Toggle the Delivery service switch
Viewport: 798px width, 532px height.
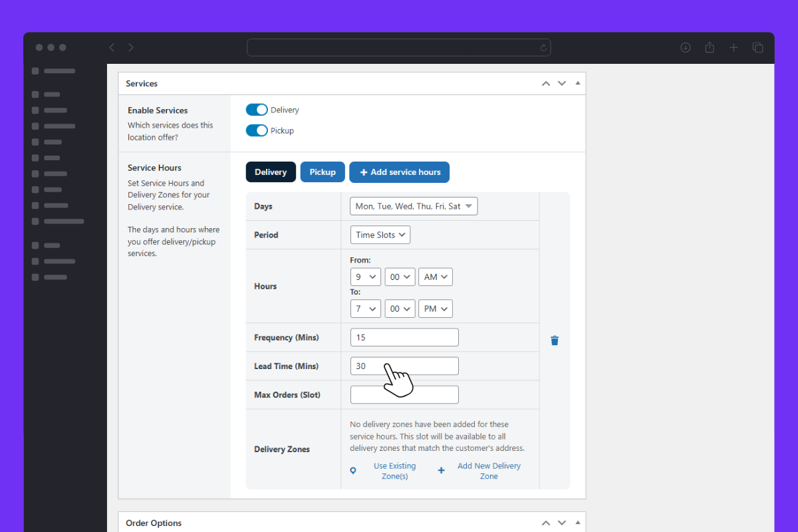pyautogui.click(x=257, y=110)
